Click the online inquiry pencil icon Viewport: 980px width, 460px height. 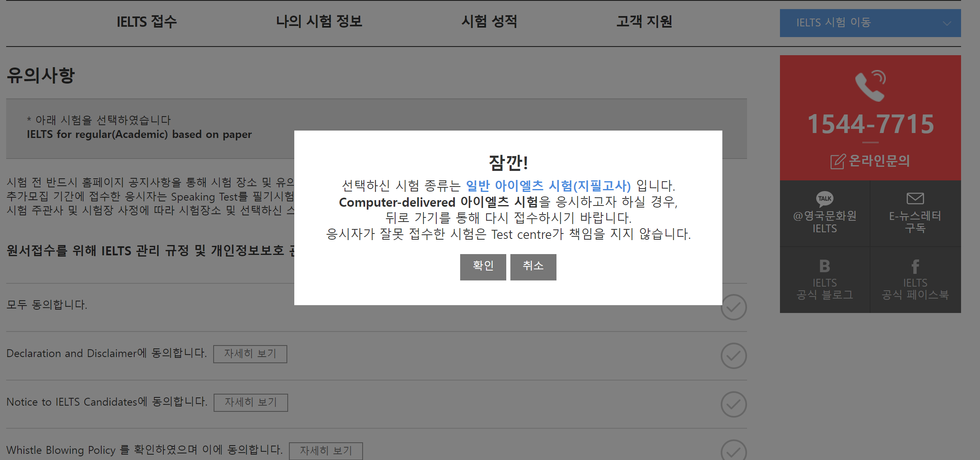[838, 161]
